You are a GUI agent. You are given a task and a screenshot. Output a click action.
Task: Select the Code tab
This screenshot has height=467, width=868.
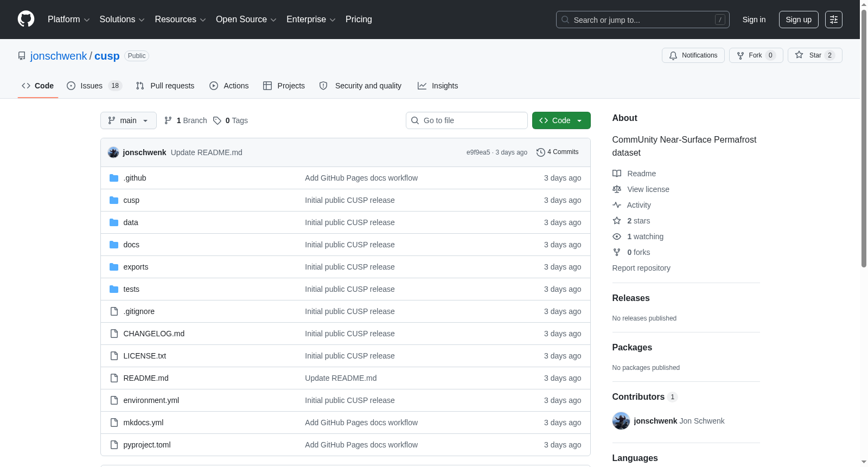[38, 86]
